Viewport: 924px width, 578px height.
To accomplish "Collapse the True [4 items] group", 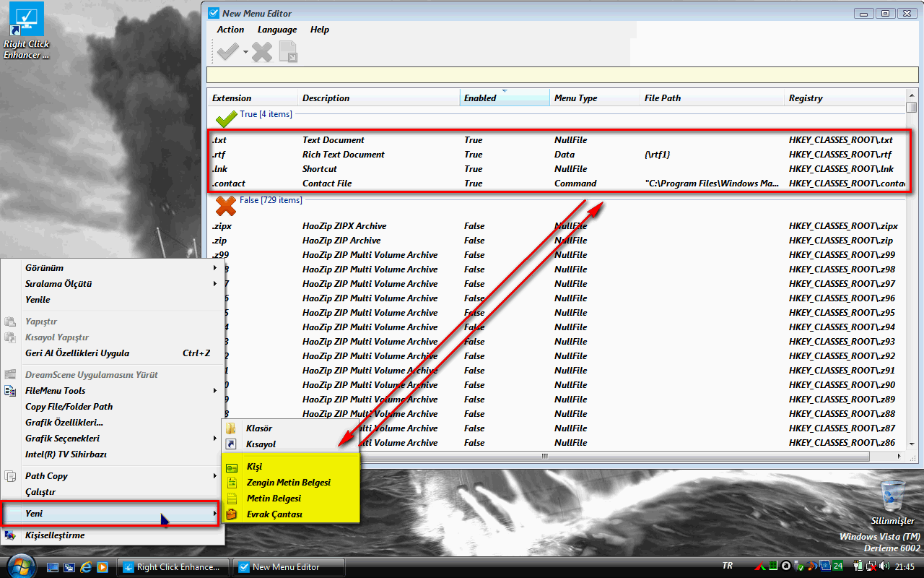I will [x=266, y=114].
